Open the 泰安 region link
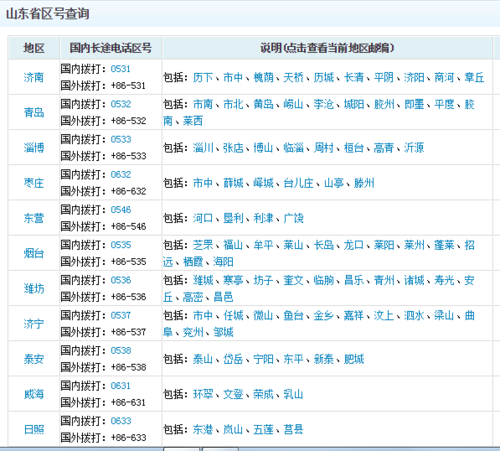The image size is (500, 451). [x=34, y=359]
